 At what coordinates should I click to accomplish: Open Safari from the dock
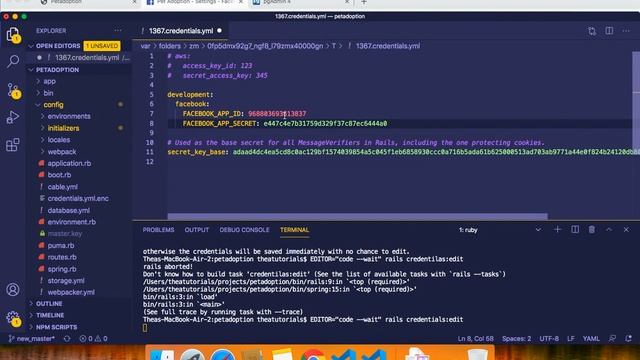[x=222, y=354]
